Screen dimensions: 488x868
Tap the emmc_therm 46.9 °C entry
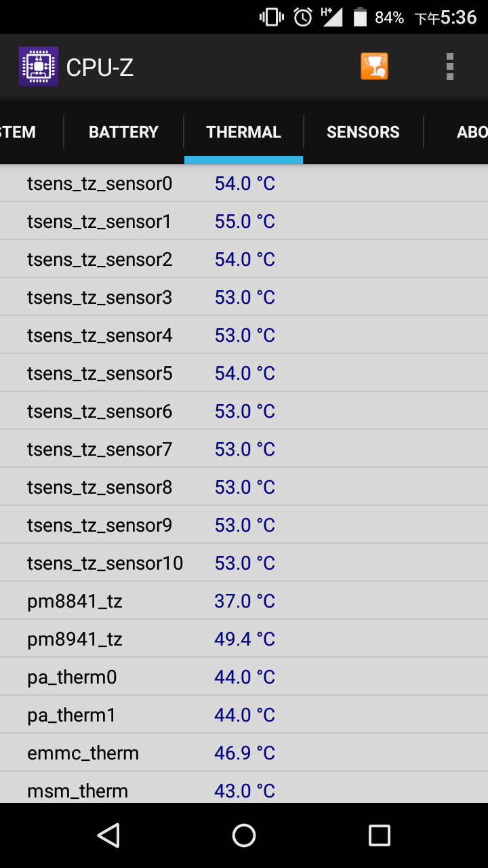tap(244, 753)
